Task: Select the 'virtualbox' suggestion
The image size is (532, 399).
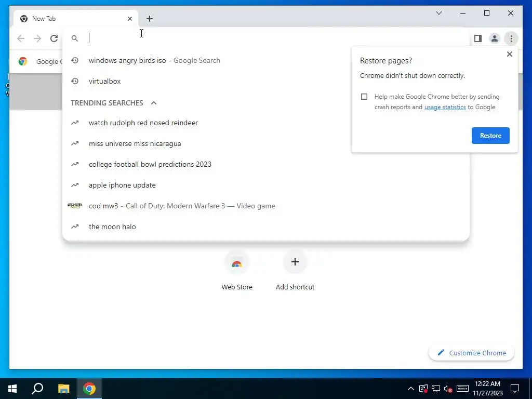Action: 266,81
